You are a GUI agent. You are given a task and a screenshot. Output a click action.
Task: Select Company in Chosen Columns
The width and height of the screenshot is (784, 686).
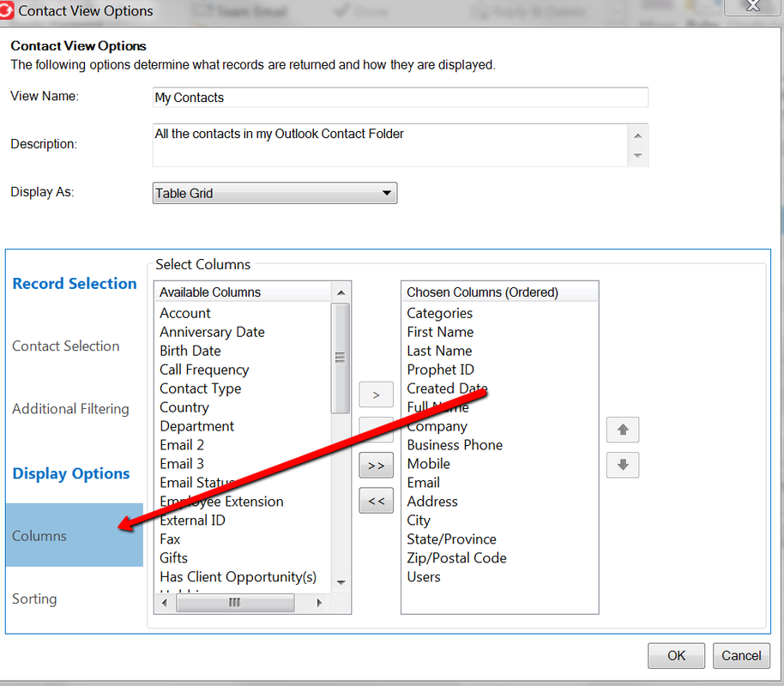437,426
